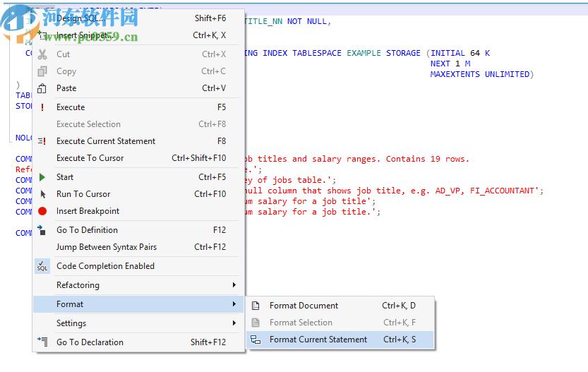The height and width of the screenshot is (372, 588).
Task: Open the Format submenu
Action: [x=138, y=304]
